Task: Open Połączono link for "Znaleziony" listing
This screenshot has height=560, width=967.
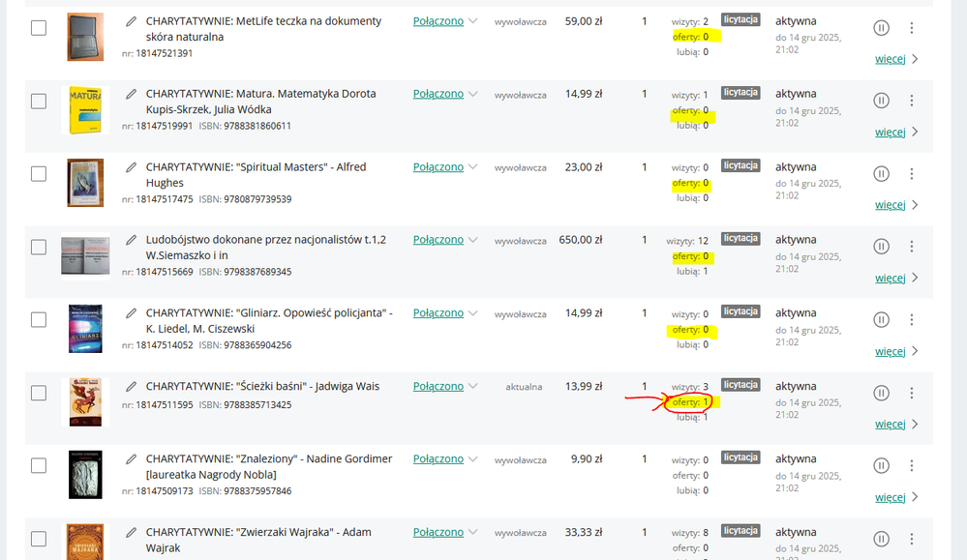Action: 438,459
